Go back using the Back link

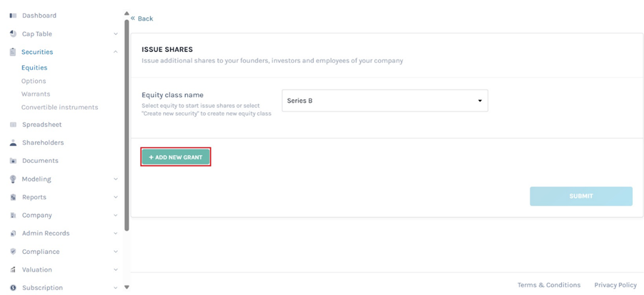pos(142,18)
